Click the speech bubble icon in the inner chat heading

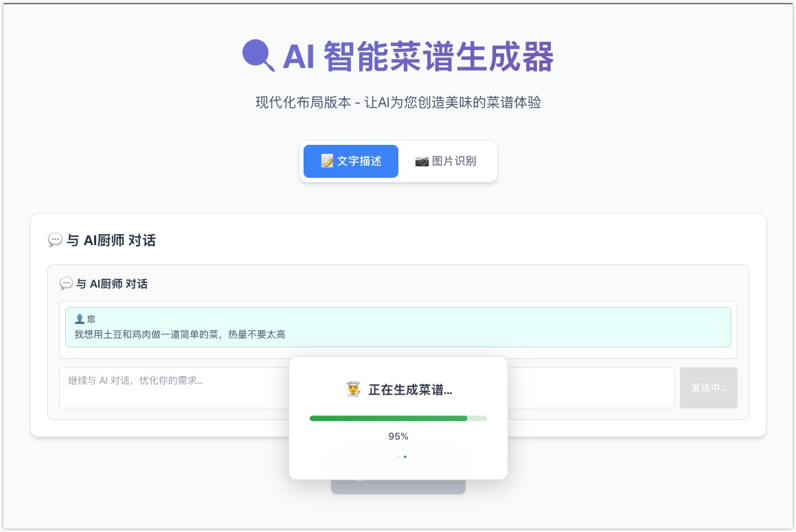tap(67, 284)
